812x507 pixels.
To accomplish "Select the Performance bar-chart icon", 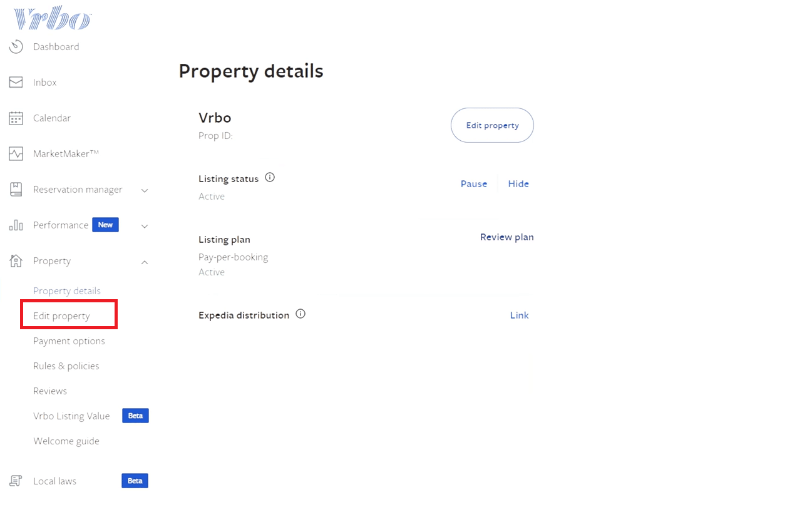I will pyautogui.click(x=15, y=225).
